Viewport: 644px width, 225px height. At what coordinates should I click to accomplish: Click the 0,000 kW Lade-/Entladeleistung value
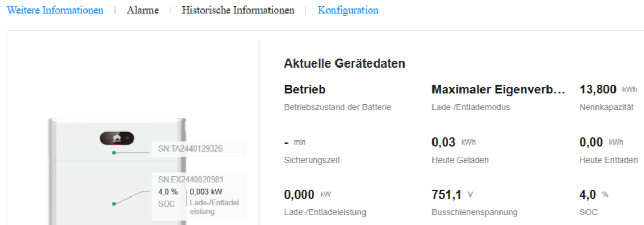click(299, 195)
